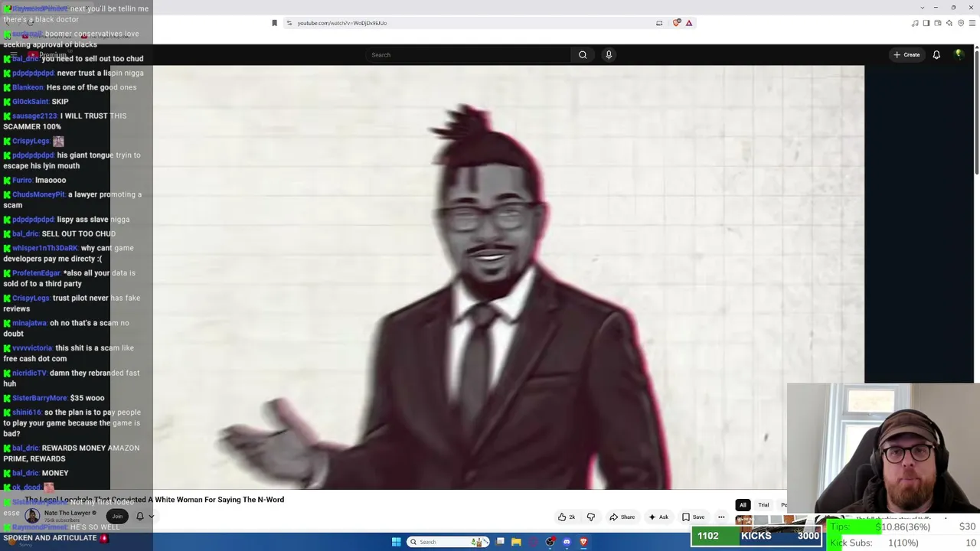Viewport: 980px width, 551px height.
Task: Open the browser hamburger menu
Action: pyautogui.click(x=972, y=23)
